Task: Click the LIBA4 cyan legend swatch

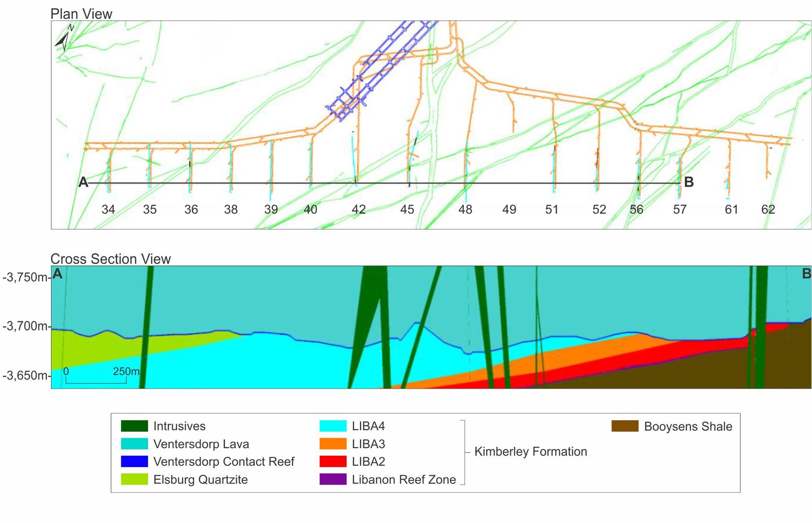Action: (333, 426)
